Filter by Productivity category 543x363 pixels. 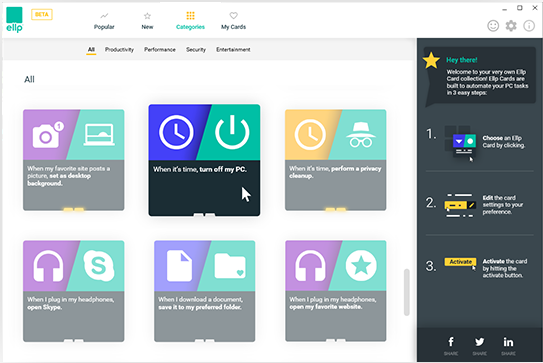click(119, 50)
